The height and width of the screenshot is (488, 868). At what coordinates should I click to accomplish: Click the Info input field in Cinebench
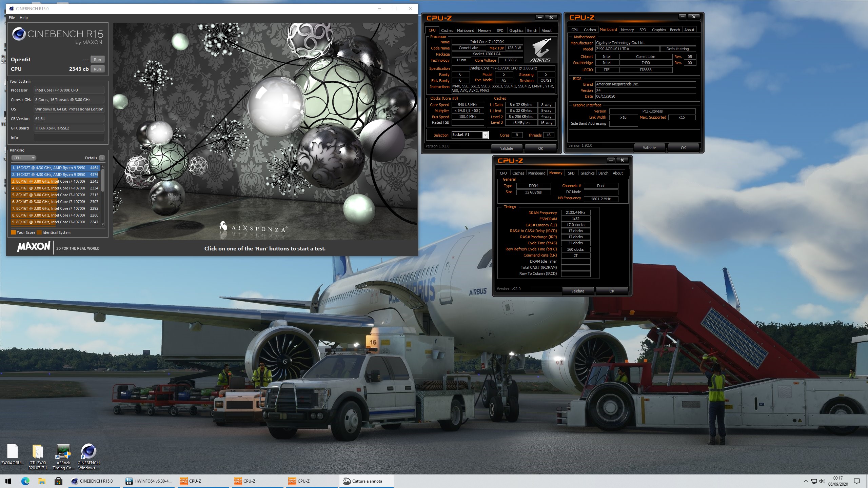pyautogui.click(x=69, y=138)
